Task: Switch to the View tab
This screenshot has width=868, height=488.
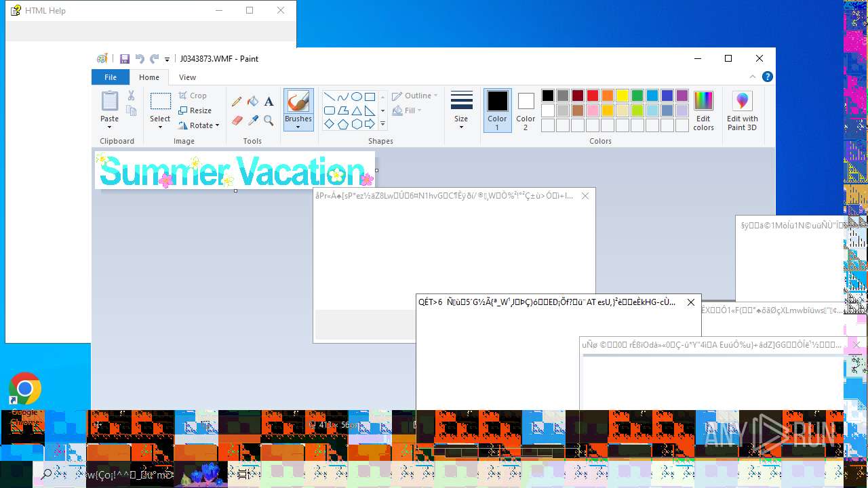Action: click(x=188, y=77)
